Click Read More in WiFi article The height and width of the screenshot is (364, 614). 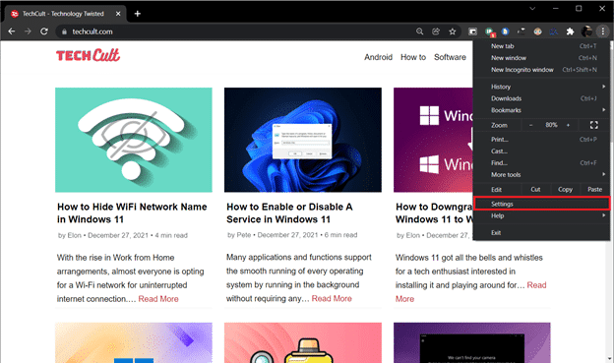158,299
